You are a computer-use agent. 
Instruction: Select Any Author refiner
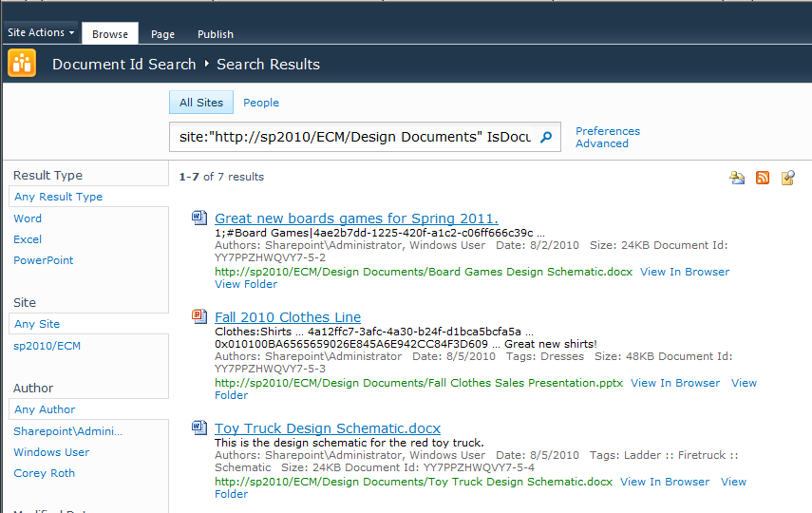[45, 409]
